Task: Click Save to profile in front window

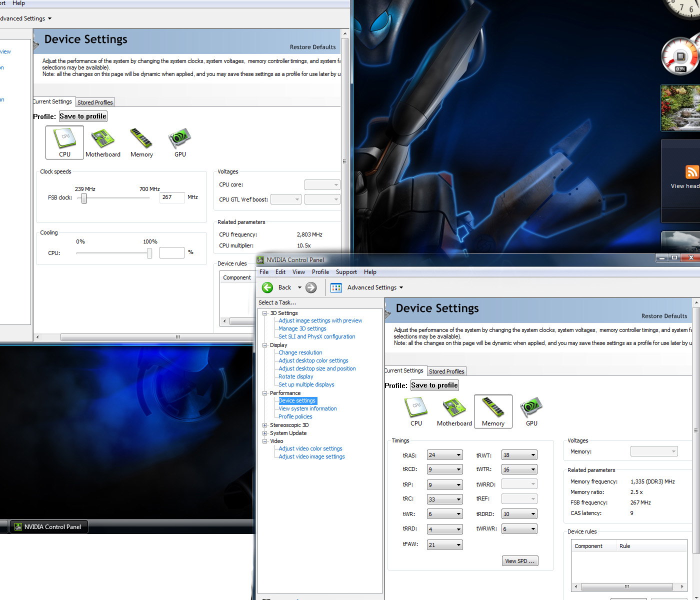Action: [434, 385]
